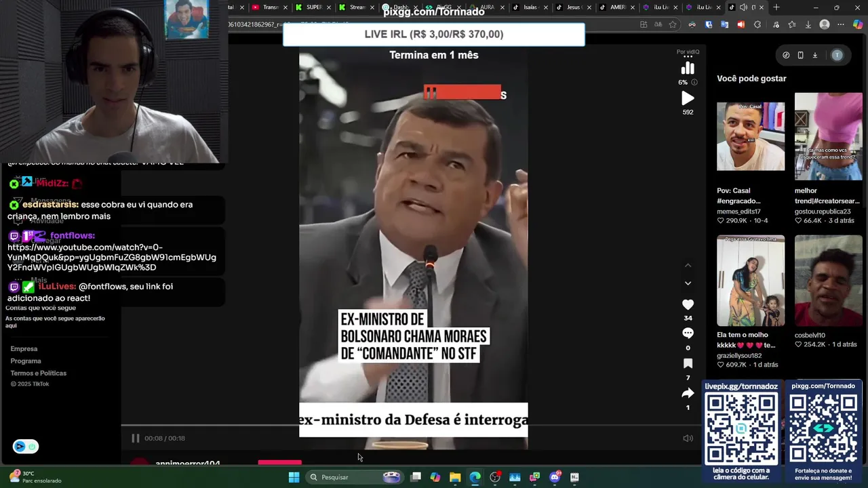Viewport: 868px width, 488px height.
Task: Click the download app icon in top pill
Action: 815,56
